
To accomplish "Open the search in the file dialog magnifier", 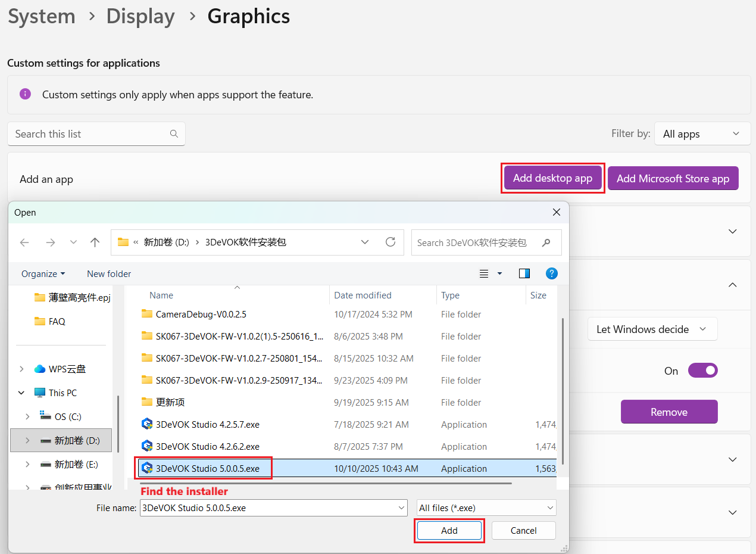I will click(546, 242).
